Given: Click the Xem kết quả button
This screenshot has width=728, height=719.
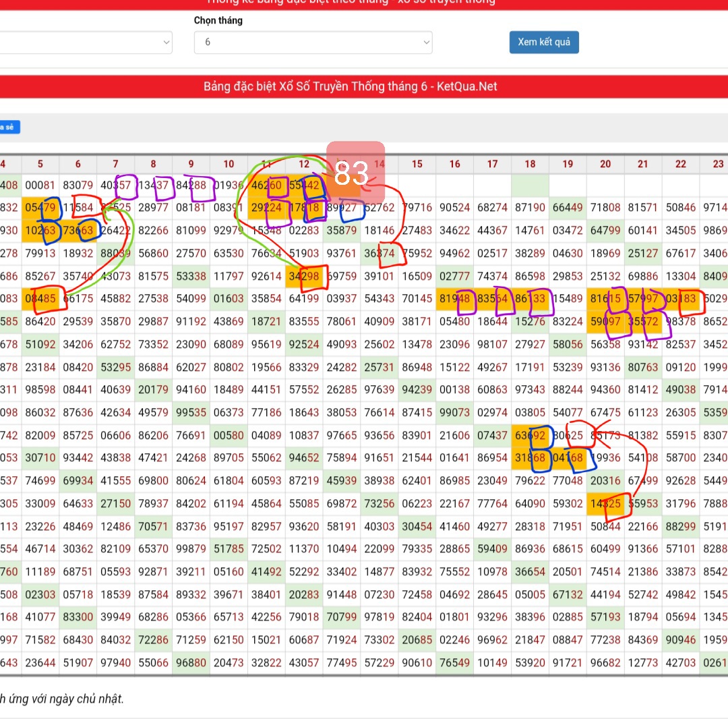Looking at the screenshot, I should pos(544,42).
